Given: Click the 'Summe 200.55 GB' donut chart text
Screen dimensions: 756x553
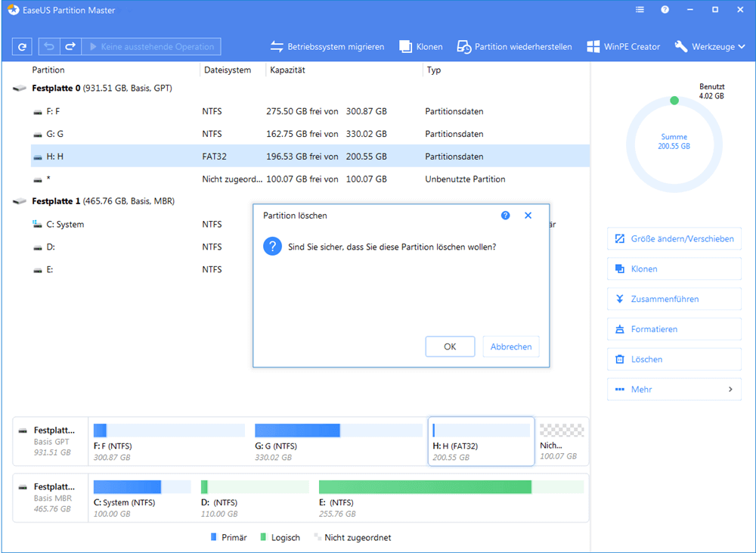Looking at the screenshot, I should 674,141.
